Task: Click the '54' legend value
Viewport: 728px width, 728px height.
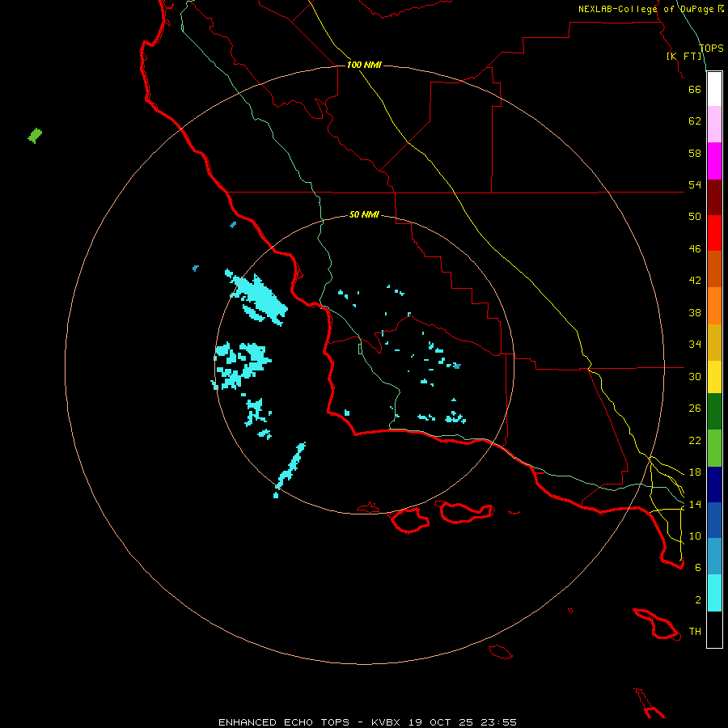Action: [695, 184]
